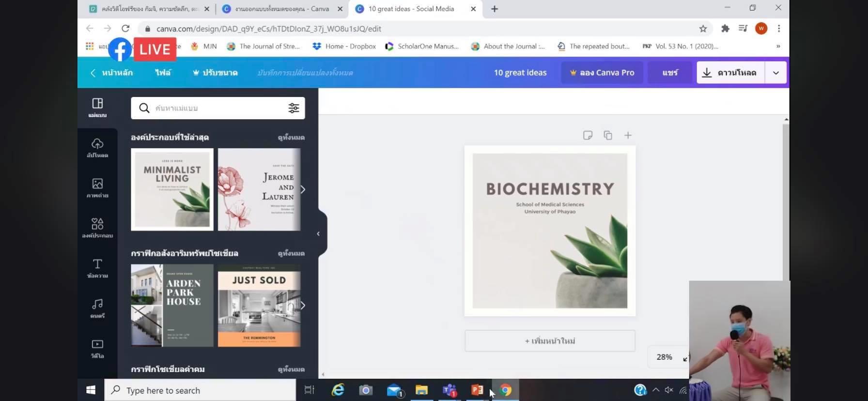Add a new page below the design
The width and height of the screenshot is (868, 401).
coord(550,341)
